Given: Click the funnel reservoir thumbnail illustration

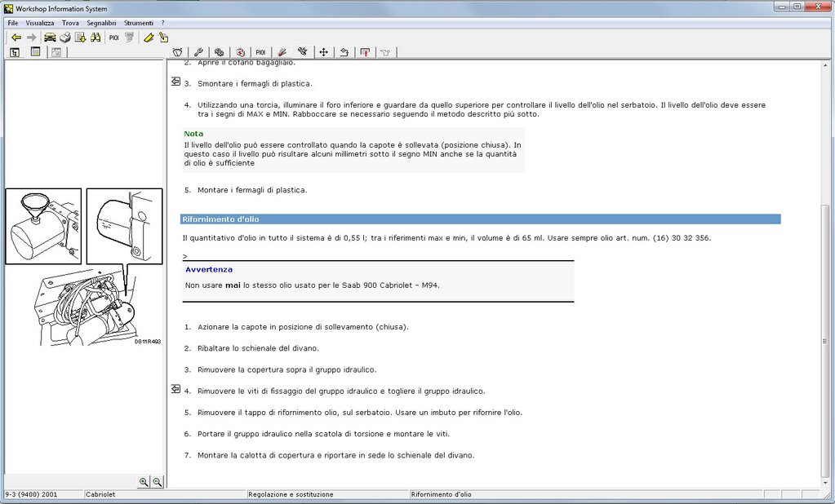Looking at the screenshot, I should 43,226.
